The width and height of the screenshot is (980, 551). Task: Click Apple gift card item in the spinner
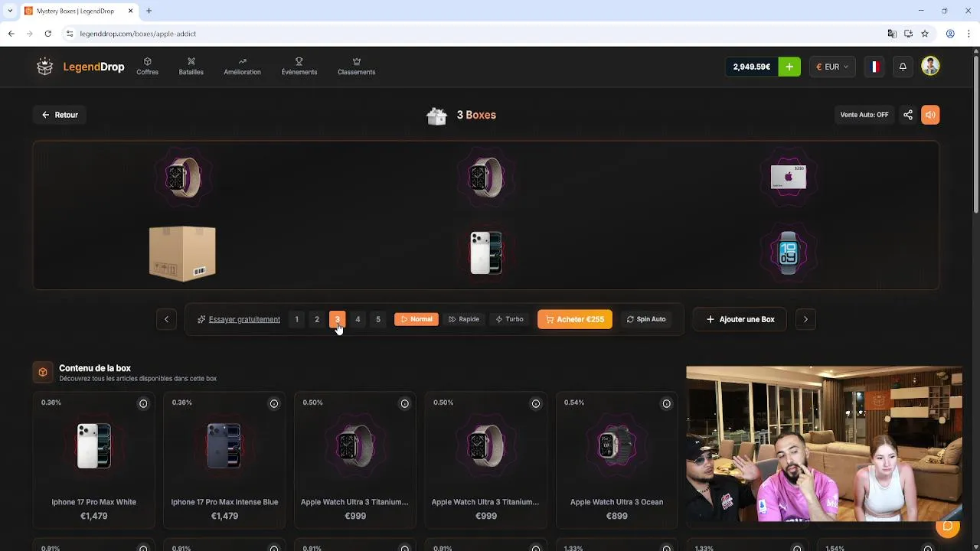789,178
